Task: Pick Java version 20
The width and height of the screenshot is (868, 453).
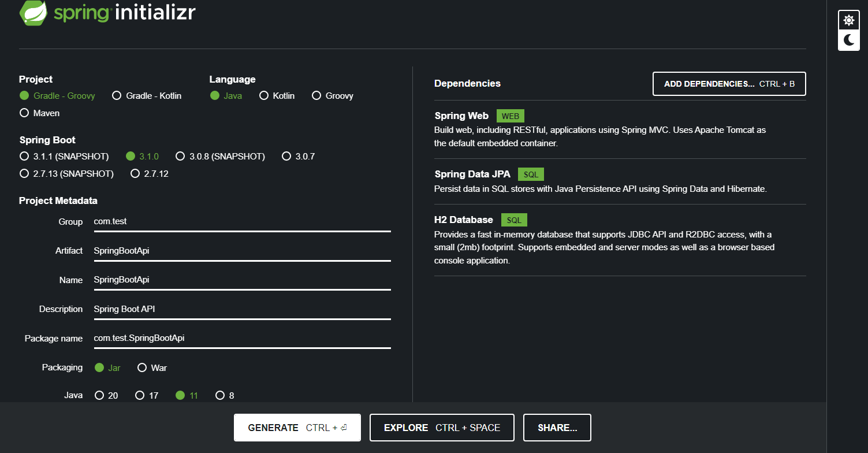Action: pos(106,396)
